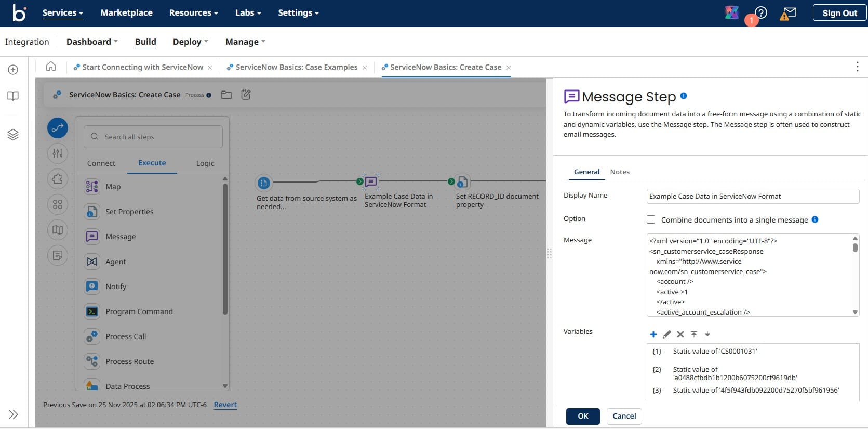Select the process flow steps palette icon

pos(58,128)
